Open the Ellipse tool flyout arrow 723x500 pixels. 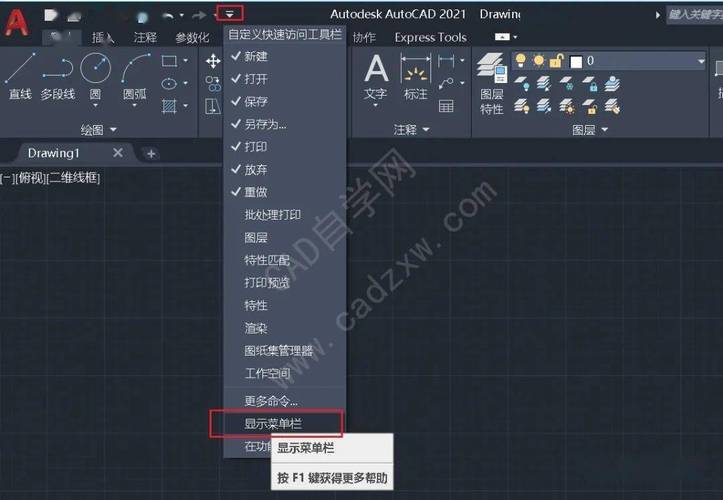pos(185,83)
